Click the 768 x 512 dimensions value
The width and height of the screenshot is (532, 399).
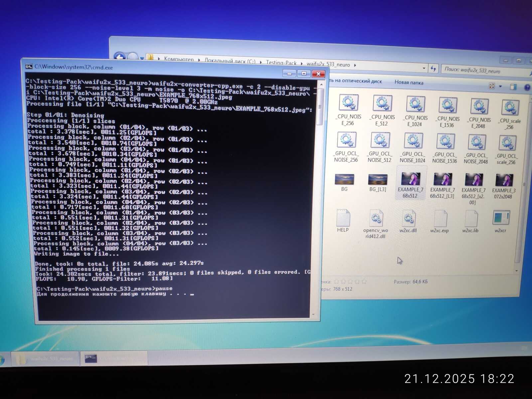pyautogui.click(x=342, y=289)
